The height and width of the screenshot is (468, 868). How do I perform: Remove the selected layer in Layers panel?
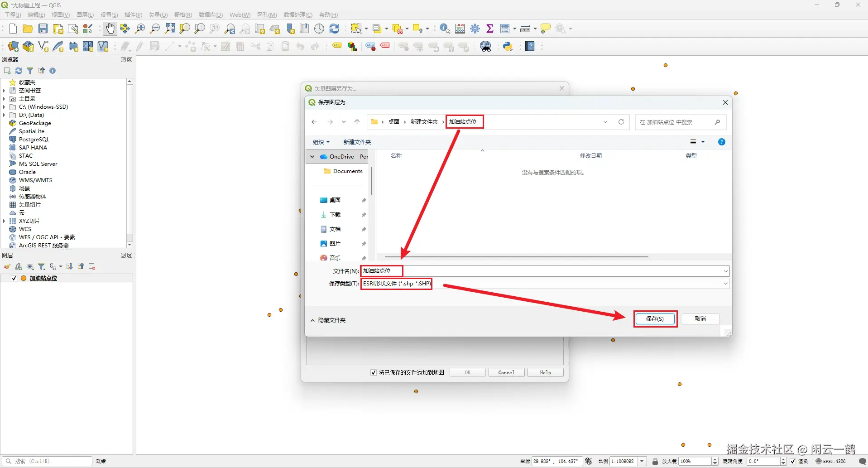[x=92, y=266]
